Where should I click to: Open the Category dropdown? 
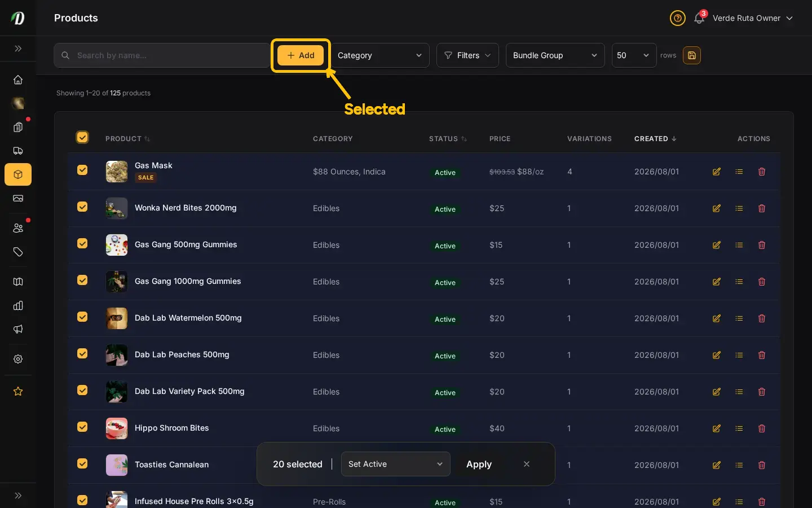pyautogui.click(x=380, y=55)
